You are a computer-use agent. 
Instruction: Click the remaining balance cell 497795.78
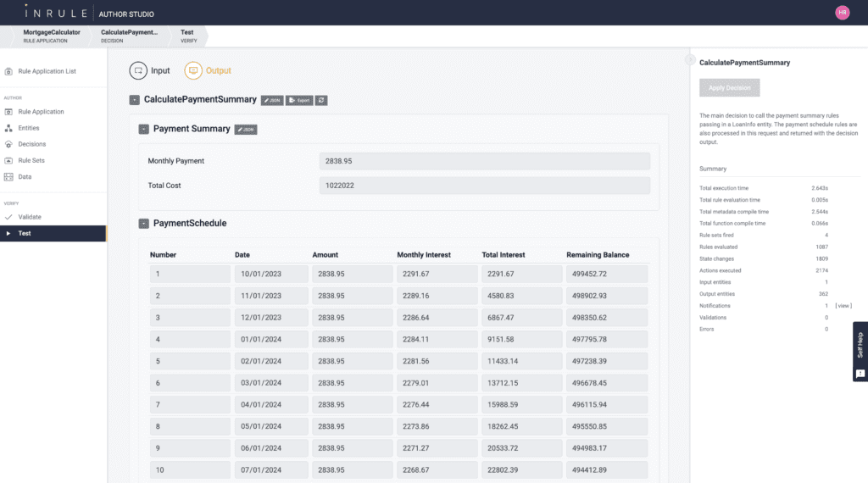tap(607, 339)
